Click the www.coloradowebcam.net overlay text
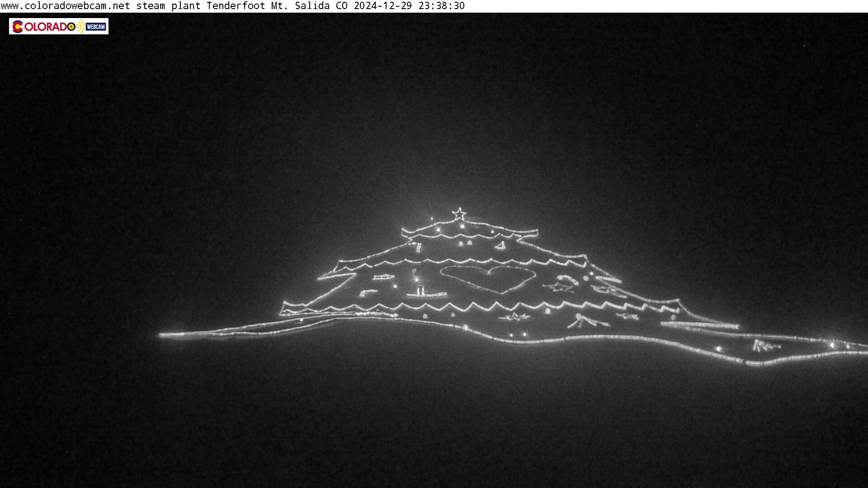This screenshot has width=868, height=488. 66,6
